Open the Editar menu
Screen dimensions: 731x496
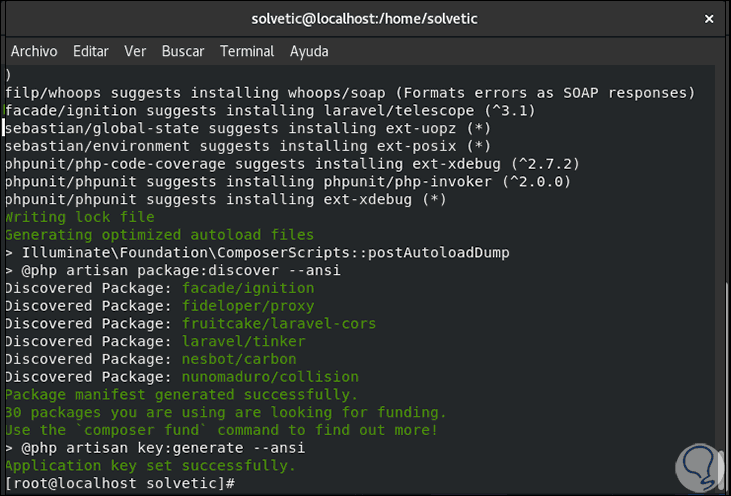click(x=91, y=51)
